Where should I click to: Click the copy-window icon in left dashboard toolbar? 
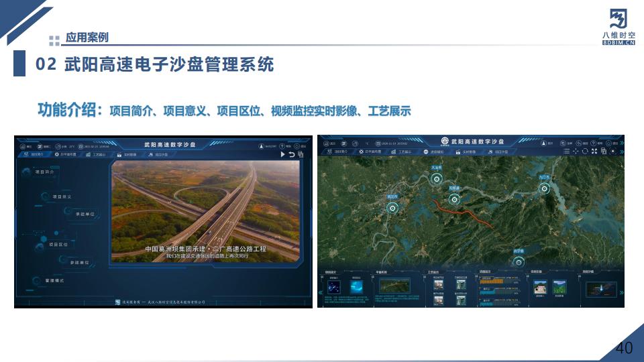[x=301, y=154]
